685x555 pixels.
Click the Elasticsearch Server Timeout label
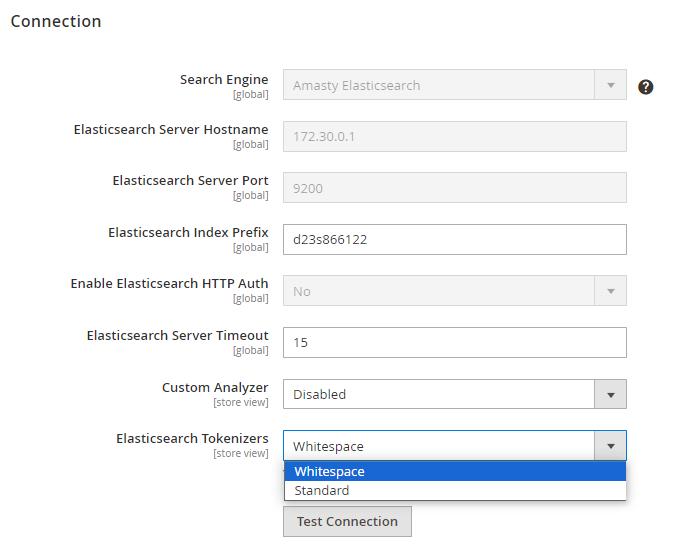(x=177, y=336)
